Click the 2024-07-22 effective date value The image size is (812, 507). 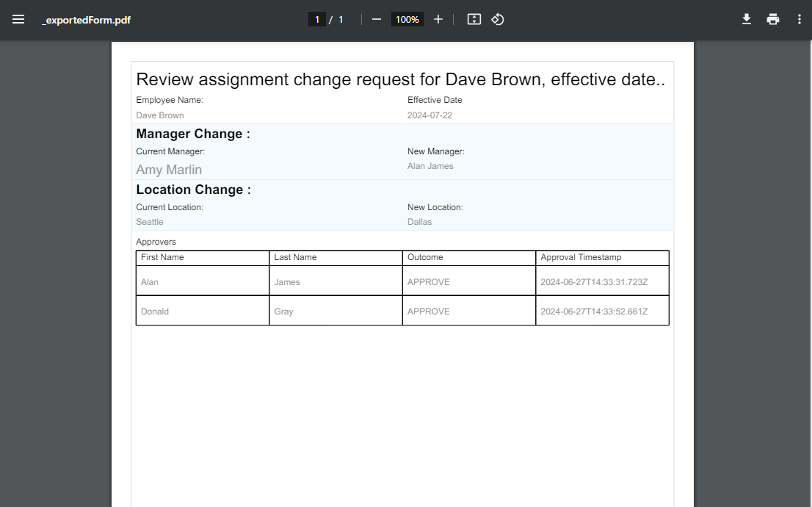[x=429, y=115]
